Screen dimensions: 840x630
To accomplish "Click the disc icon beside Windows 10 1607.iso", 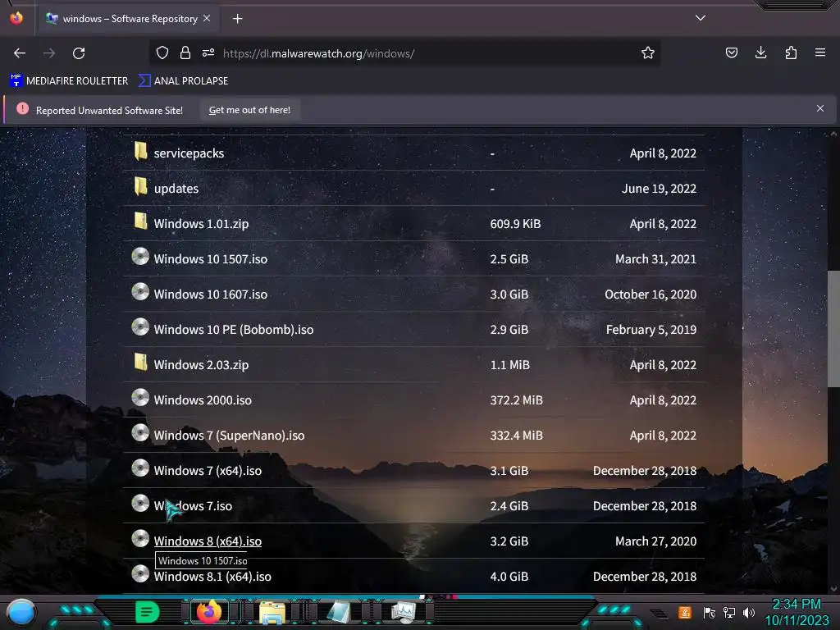I will pos(140,292).
